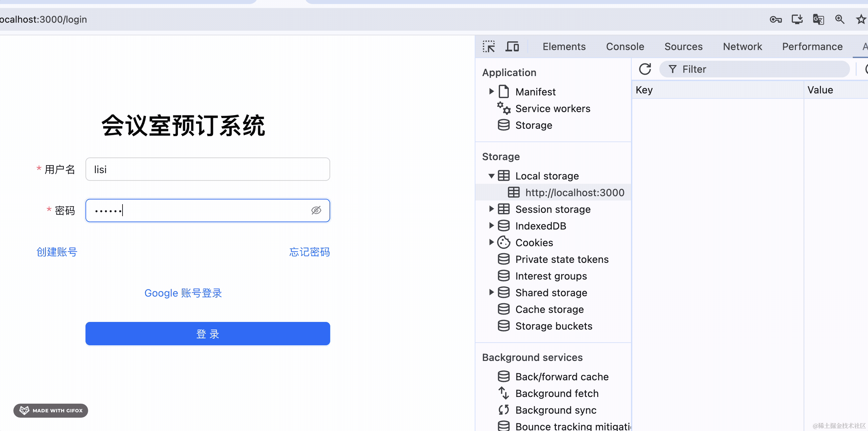This screenshot has width=868, height=431.
Task: Click the password key icon in address bar
Action: pyautogui.click(x=775, y=20)
